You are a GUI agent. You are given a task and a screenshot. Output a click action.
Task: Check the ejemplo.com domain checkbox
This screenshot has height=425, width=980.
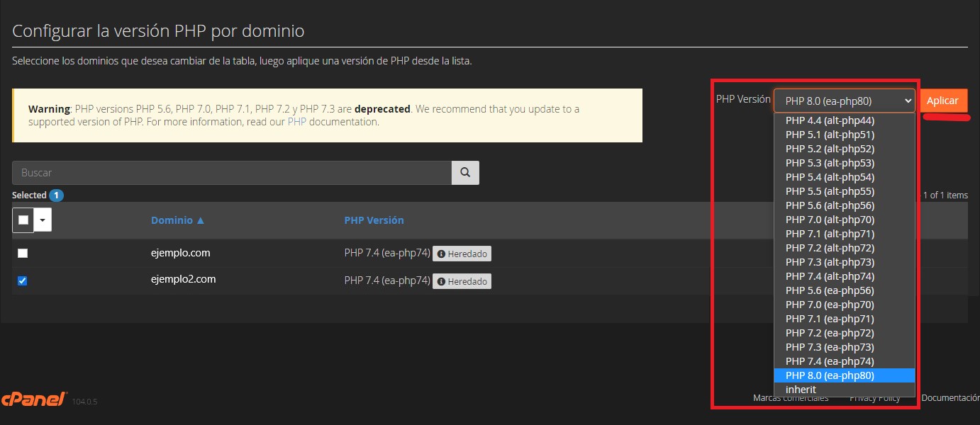point(23,254)
